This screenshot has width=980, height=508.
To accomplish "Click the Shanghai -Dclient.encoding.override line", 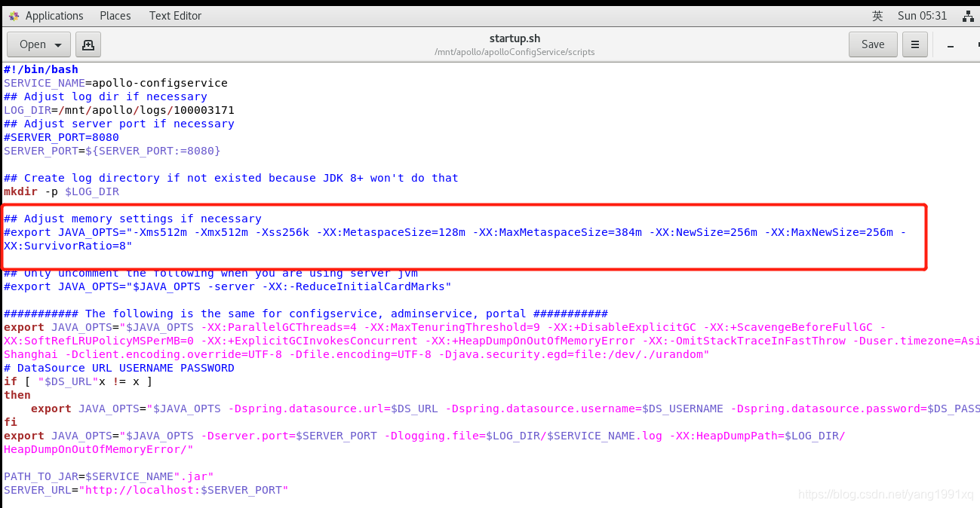I will [357, 354].
